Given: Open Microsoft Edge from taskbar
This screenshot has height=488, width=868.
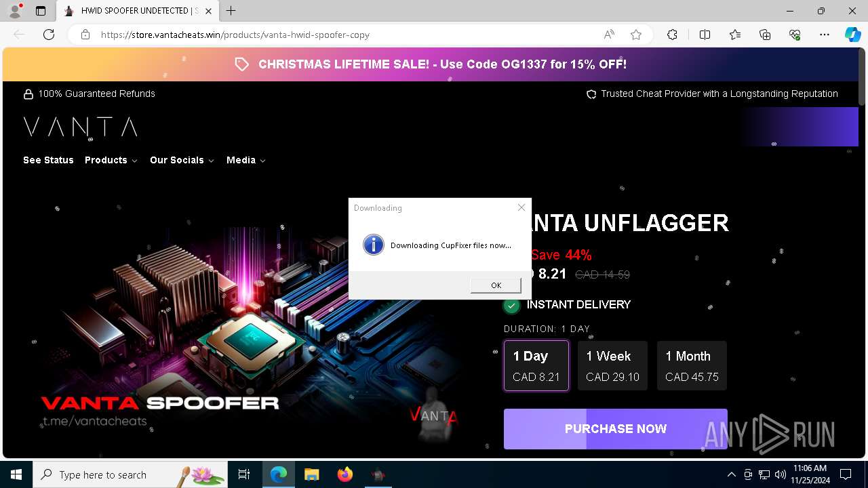Looking at the screenshot, I should pyautogui.click(x=279, y=474).
